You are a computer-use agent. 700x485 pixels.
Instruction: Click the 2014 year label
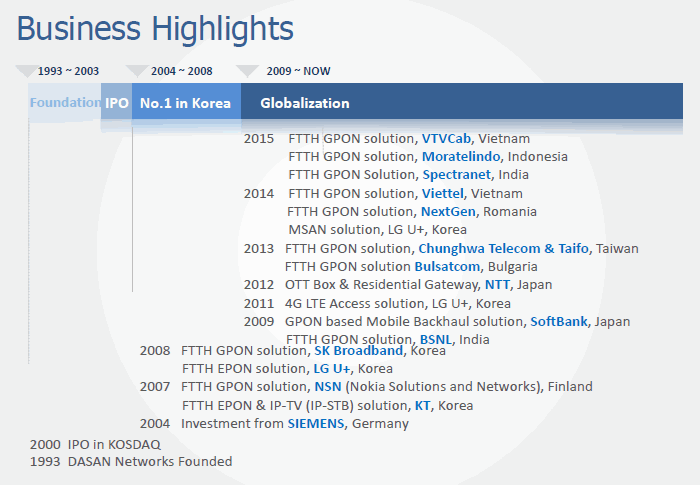(258, 193)
